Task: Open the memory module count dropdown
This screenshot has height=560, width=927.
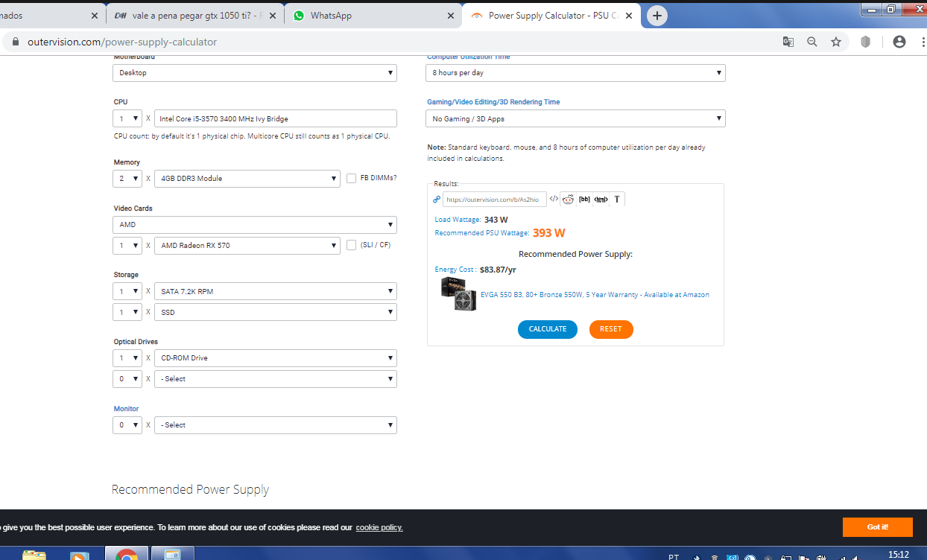Action: coord(127,179)
